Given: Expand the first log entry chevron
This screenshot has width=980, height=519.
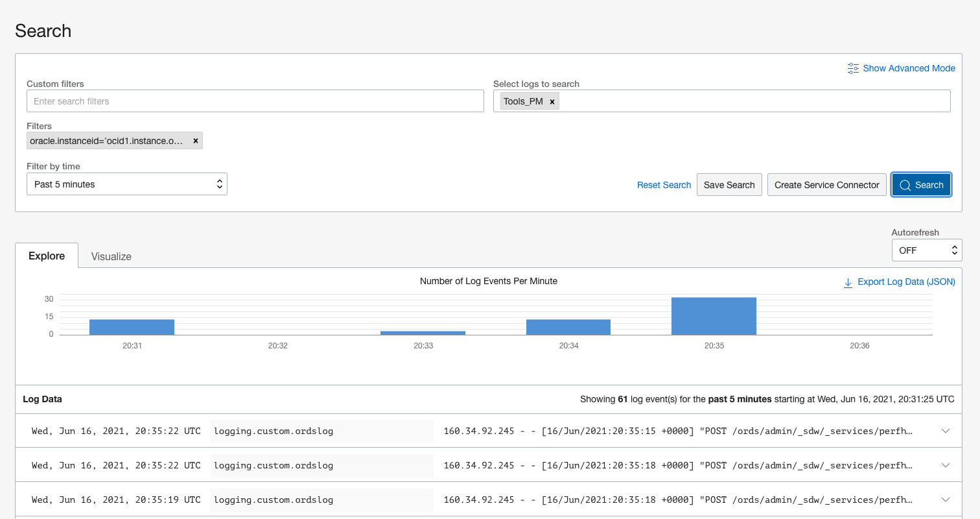Looking at the screenshot, I should 945,431.
